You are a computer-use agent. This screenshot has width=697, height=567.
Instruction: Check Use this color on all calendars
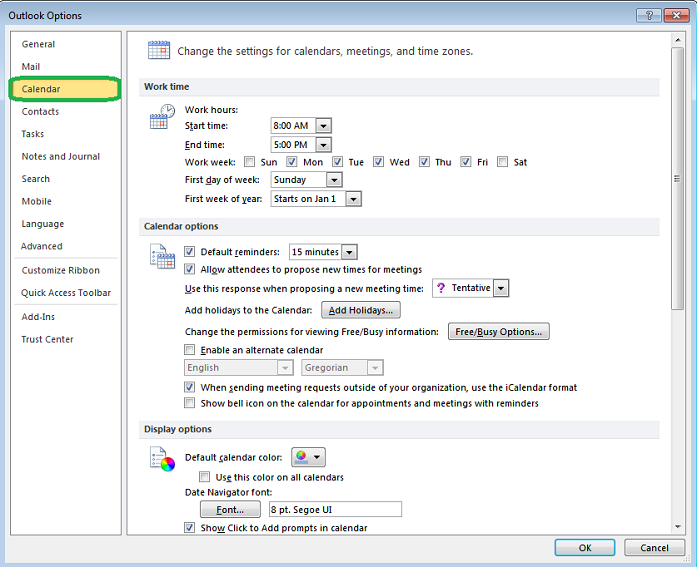pos(204,477)
